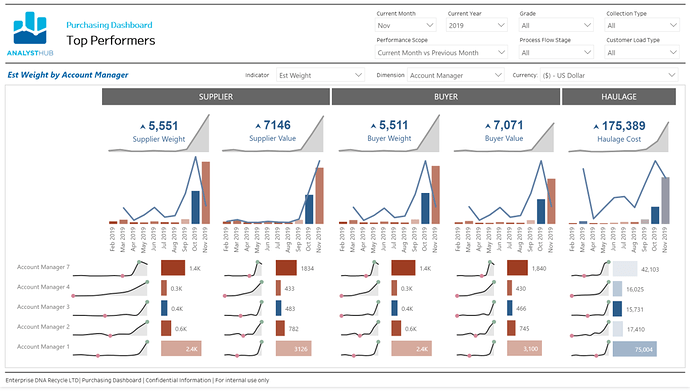Click the Account Manager 2 row label

tap(43, 327)
